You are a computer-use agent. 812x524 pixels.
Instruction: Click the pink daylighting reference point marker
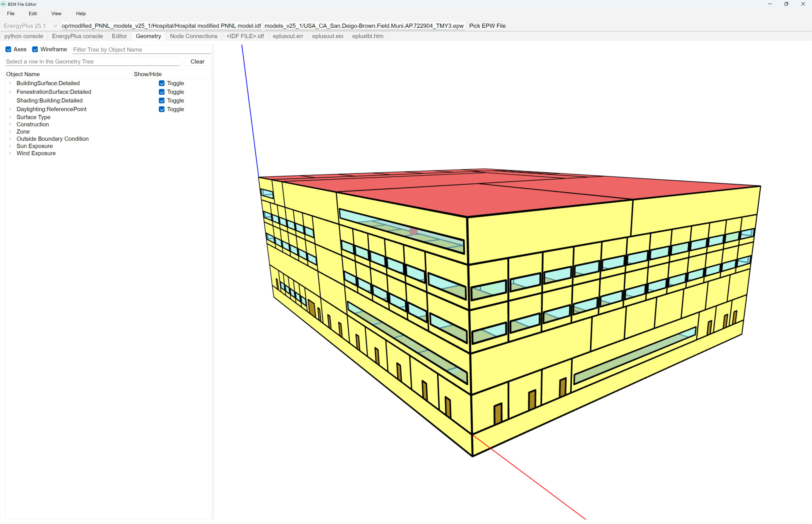pos(413,231)
